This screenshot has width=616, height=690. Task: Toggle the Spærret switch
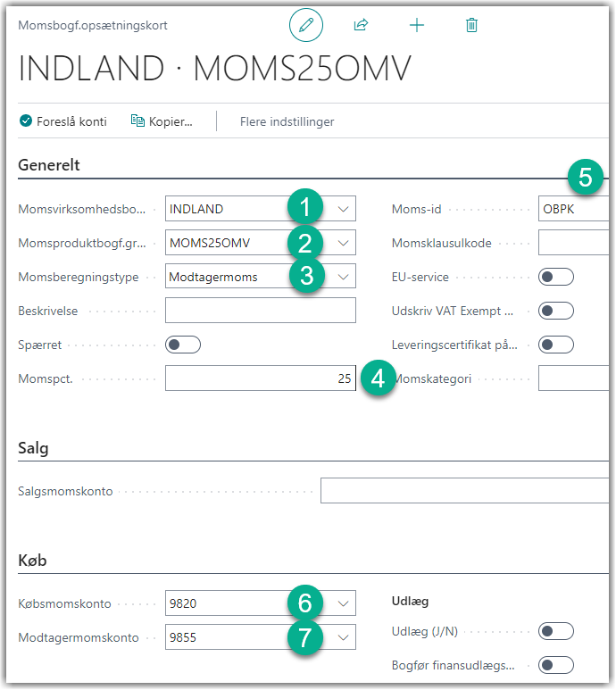point(183,345)
